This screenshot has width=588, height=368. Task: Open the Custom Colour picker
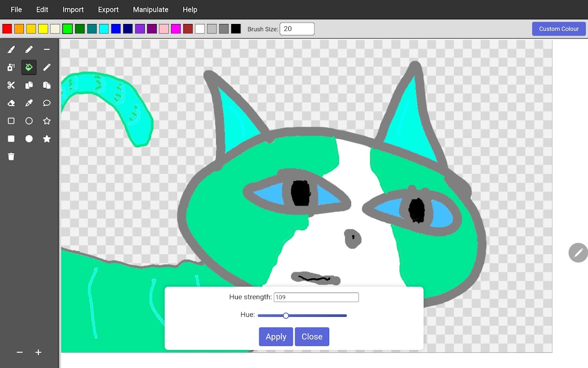559,29
